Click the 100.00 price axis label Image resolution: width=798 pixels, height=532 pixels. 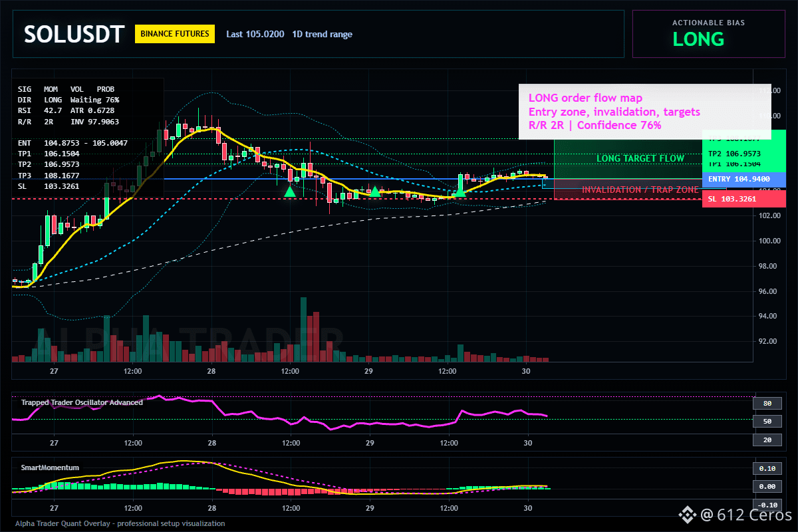tap(768, 241)
